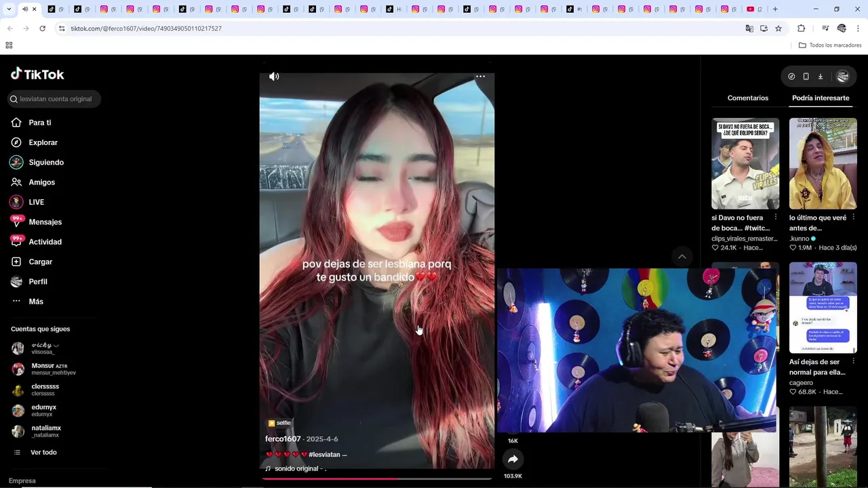Open options for 'Así dejas de ser' video
Viewport: 868px width, 488px height.
pos(853,362)
